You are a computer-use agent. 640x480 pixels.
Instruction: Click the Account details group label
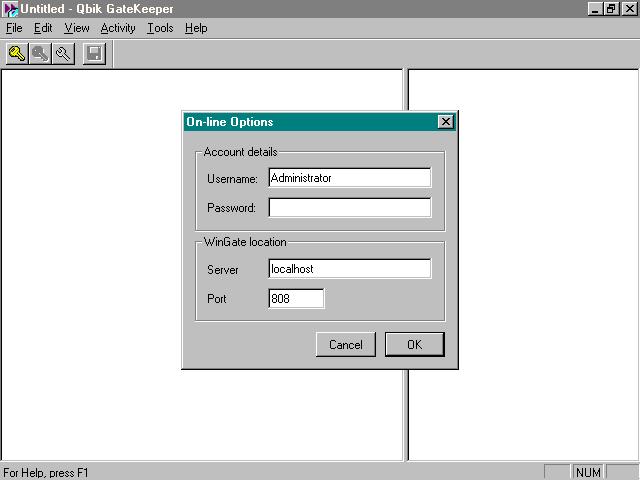(240, 152)
